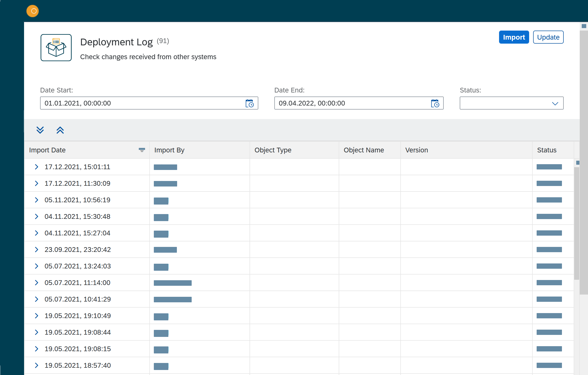Click the Update button
The image size is (588, 375).
pyautogui.click(x=548, y=37)
